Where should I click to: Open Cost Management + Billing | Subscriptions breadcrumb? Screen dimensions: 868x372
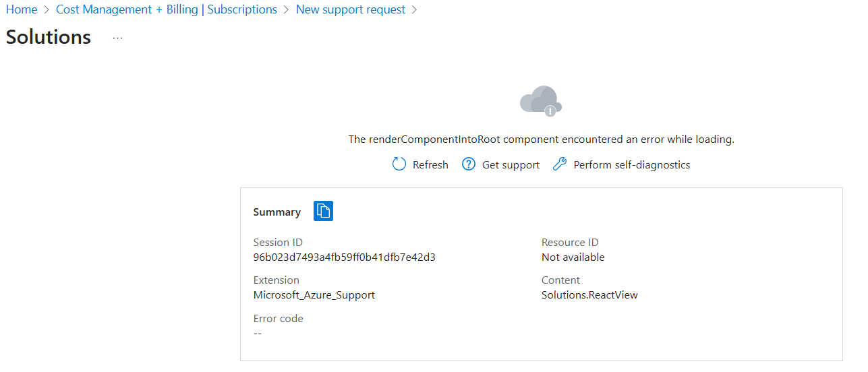(x=167, y=9)
